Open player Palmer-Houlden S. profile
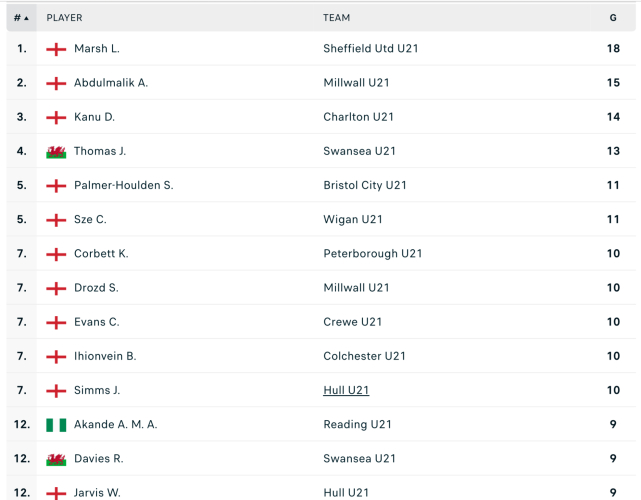 pos(123,186)
